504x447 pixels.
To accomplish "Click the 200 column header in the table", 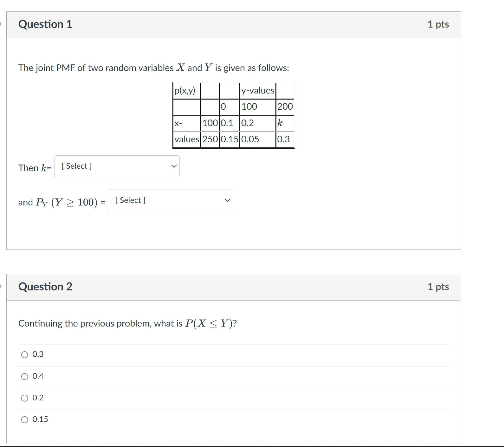I will coord(285,107).
